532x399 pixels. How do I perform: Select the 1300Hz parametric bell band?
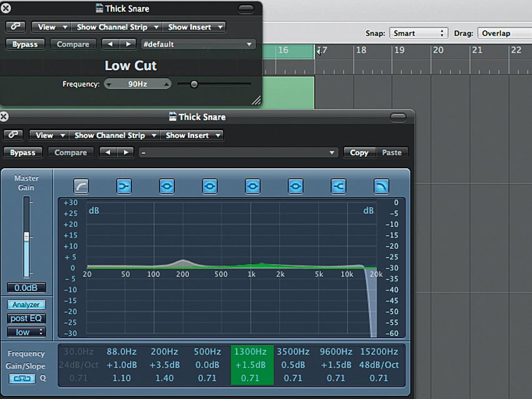click(x=253, y=186)
